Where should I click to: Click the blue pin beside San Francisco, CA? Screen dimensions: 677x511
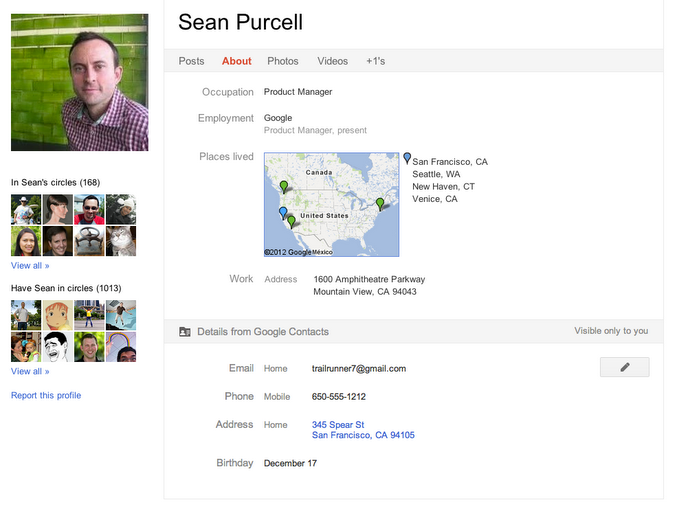pos(407,158)
